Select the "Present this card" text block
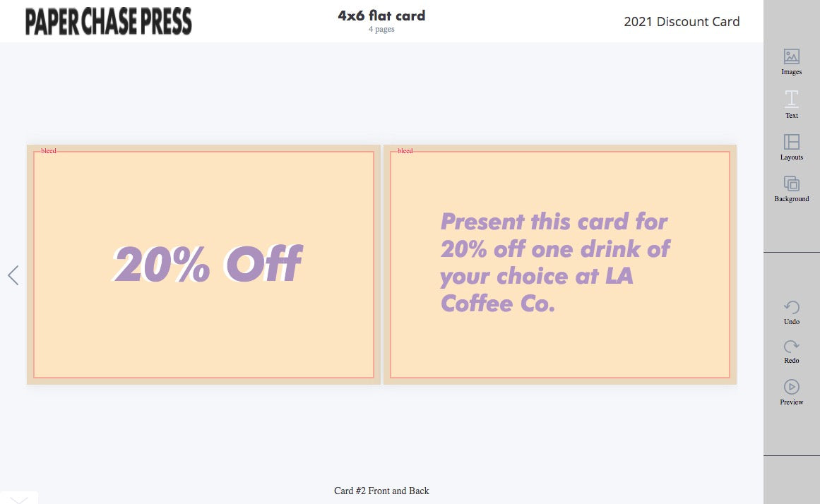This screenshot has height=504, width=820. [555, 262]
